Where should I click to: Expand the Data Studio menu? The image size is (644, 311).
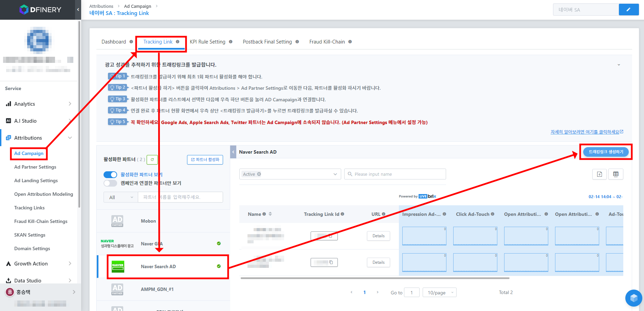coord(70,280)
